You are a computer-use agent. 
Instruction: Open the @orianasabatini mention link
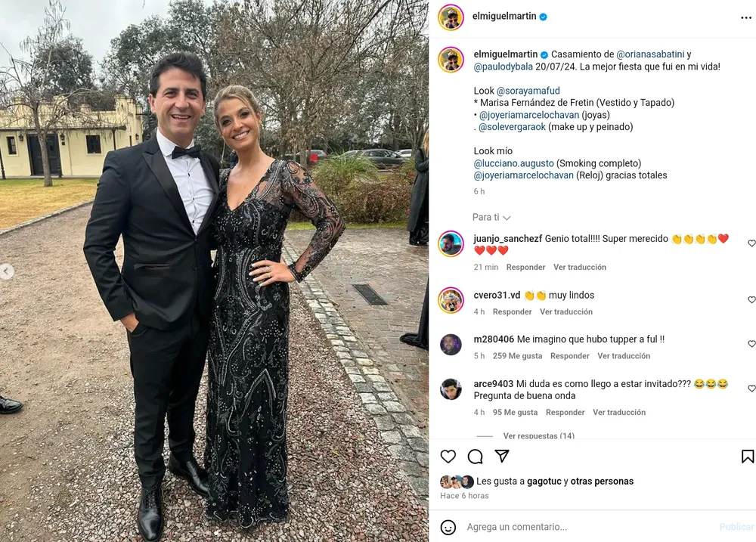click(650, 54)
